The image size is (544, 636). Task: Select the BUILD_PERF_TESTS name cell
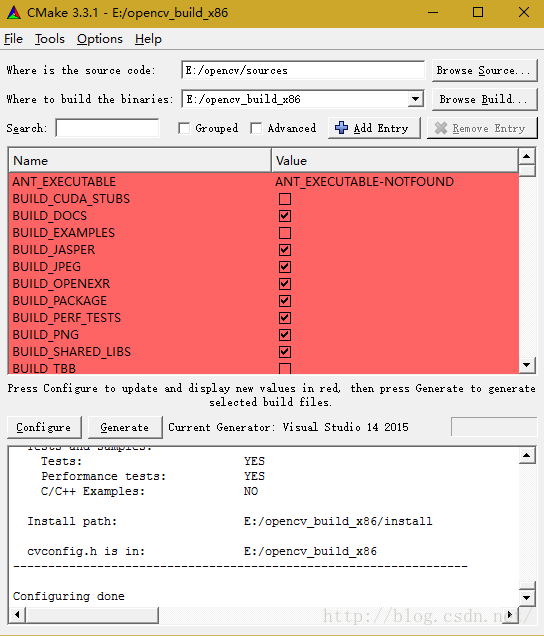[67, 318]
